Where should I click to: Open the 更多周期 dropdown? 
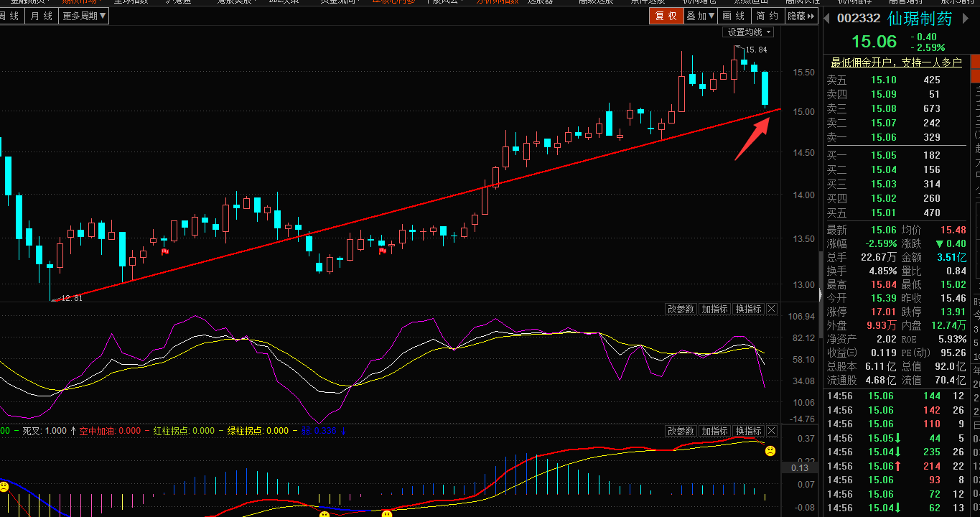(x=84, y=16)
